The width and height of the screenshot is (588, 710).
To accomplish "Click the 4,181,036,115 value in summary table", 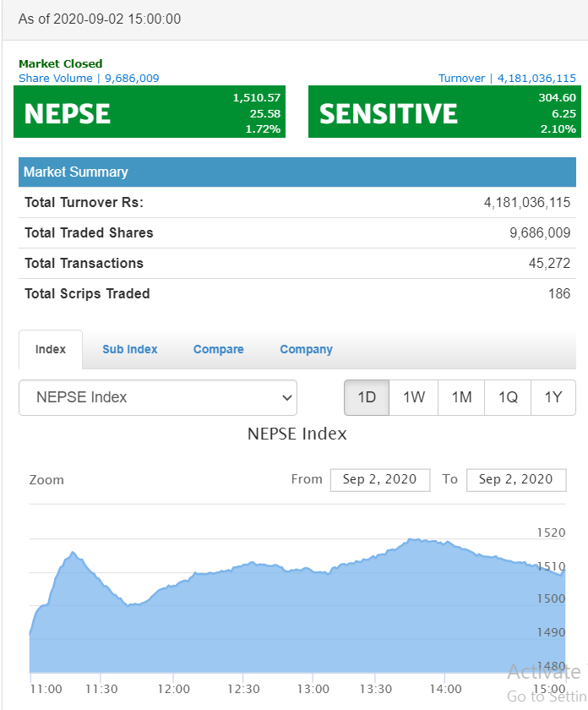I will click(527, 202).
